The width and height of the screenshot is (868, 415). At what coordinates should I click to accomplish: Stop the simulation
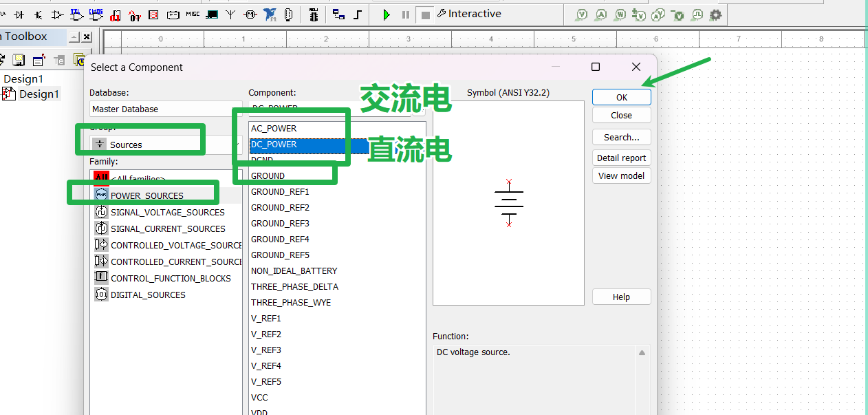[x=426, y=15]
